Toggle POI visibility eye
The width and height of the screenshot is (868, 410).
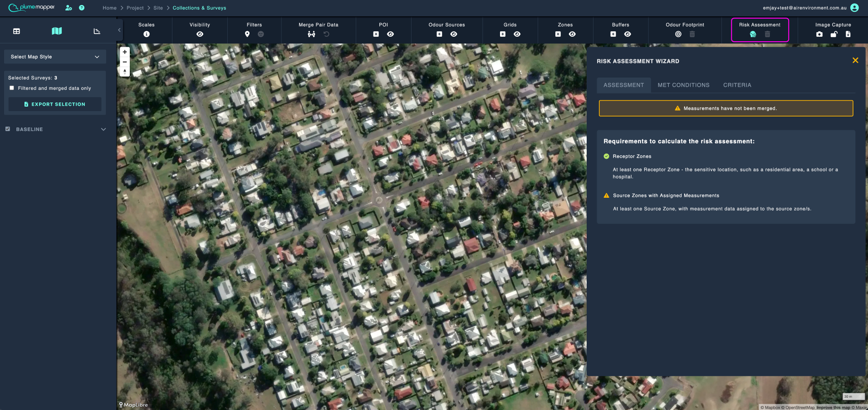pos(391,34)
